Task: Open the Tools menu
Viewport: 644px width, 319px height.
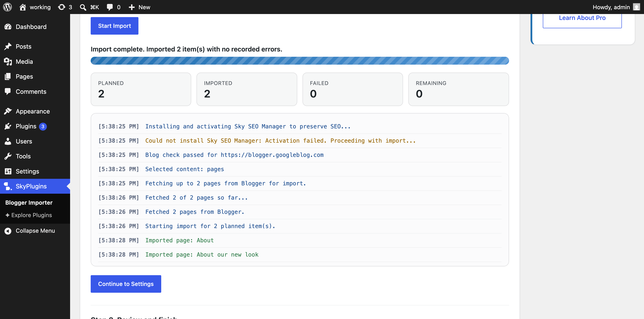Action: 35,156
